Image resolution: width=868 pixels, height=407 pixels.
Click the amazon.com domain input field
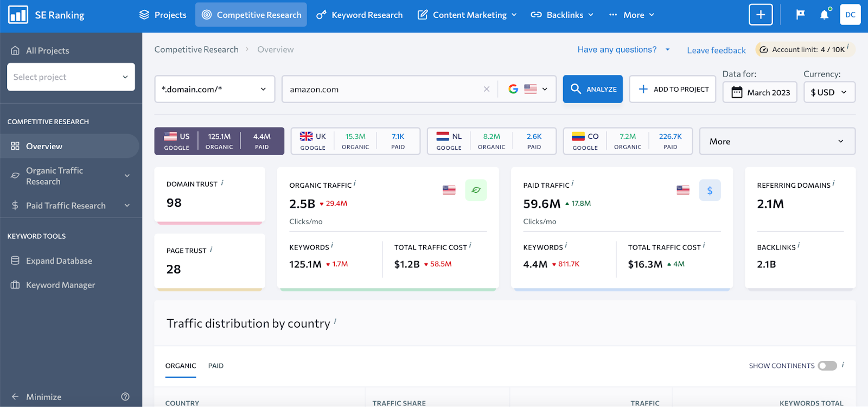(382, 89)
